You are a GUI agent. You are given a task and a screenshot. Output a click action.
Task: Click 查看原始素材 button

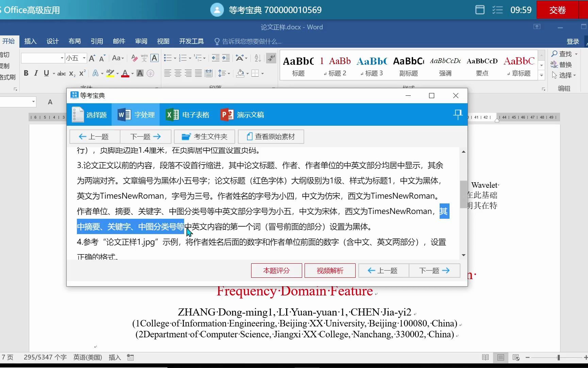(271, 137)
